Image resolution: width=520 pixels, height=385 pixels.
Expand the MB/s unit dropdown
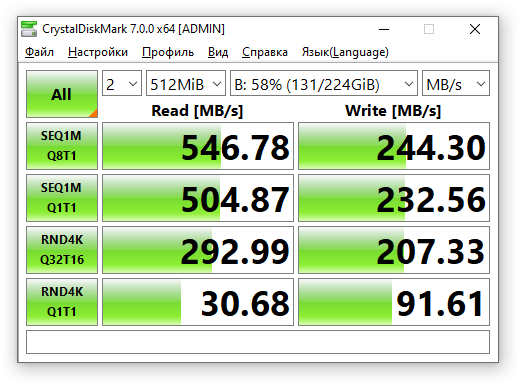(x=456, y=83)
